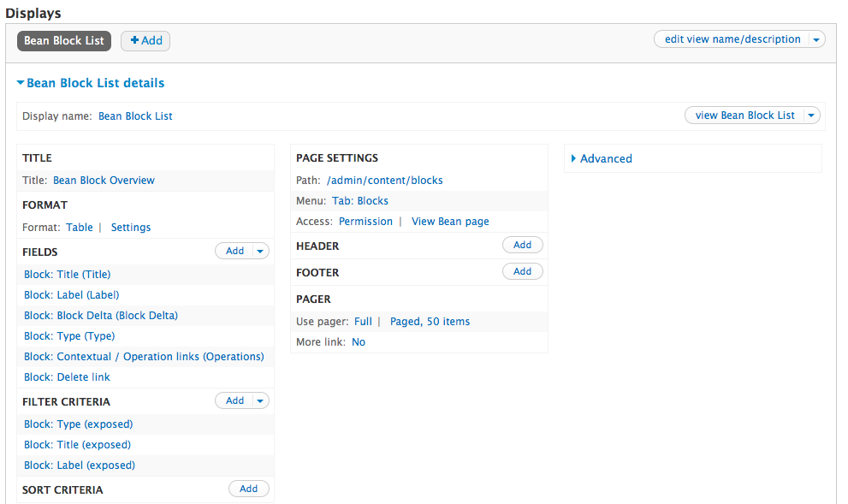Screen dimensions: 848x504
Task: Edit the title Bean Block Overview
Action: coord(104,180)
